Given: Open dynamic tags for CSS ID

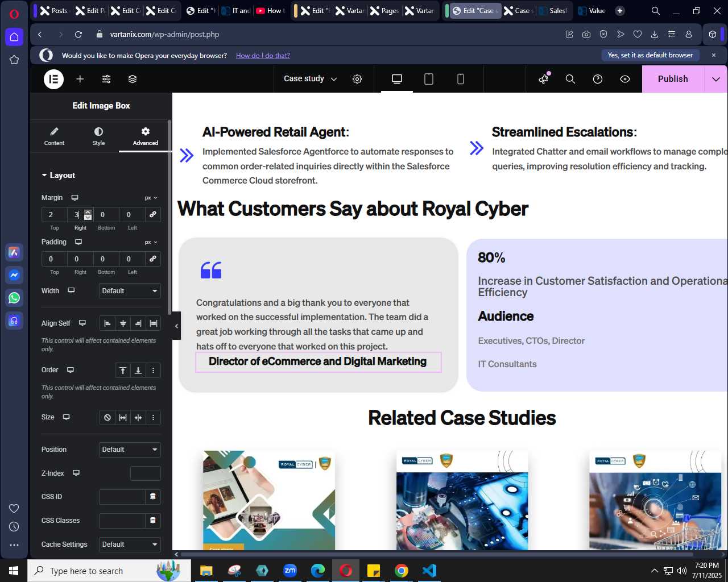Looking at the screenshot, I should [152, 497].
